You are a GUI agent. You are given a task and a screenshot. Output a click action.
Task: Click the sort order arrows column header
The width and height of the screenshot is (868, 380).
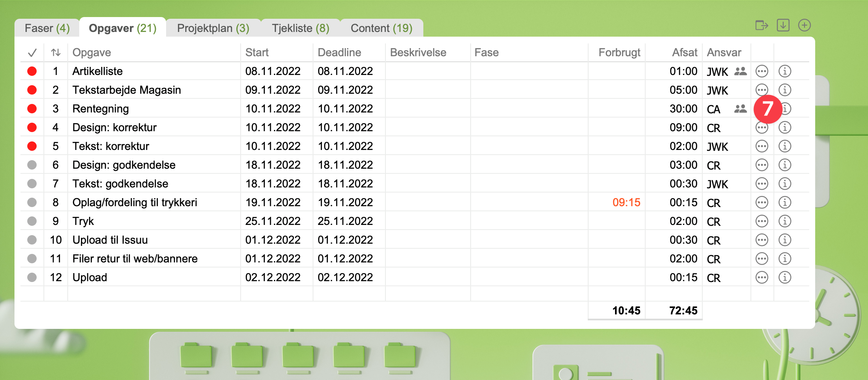pyautogui.click(x=55, y=52)
